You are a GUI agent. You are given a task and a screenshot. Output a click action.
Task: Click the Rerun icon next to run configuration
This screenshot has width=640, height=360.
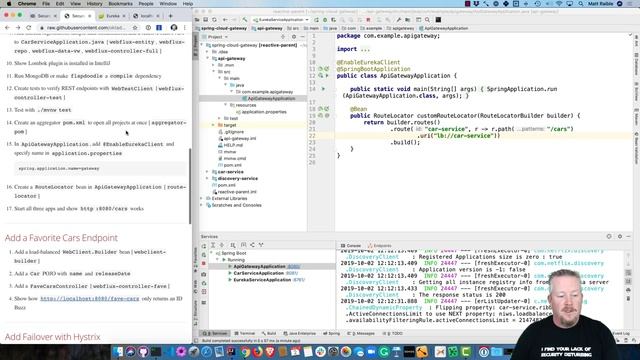coord(316,20)
